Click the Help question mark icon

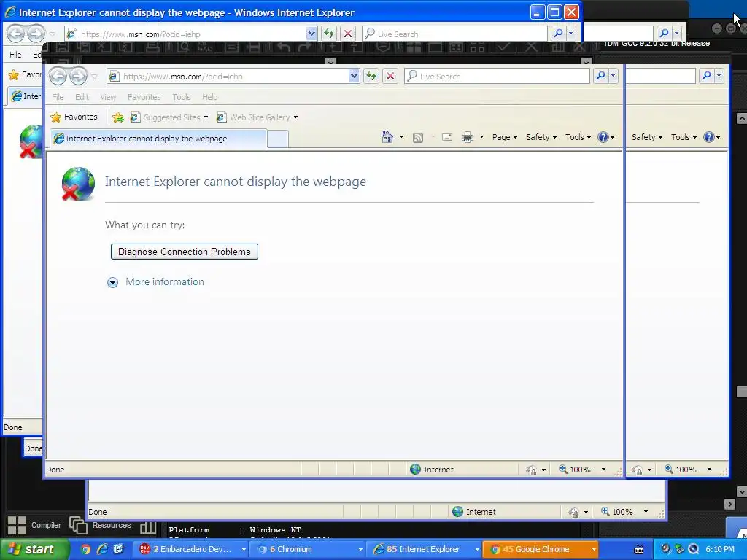pos(603,137)
